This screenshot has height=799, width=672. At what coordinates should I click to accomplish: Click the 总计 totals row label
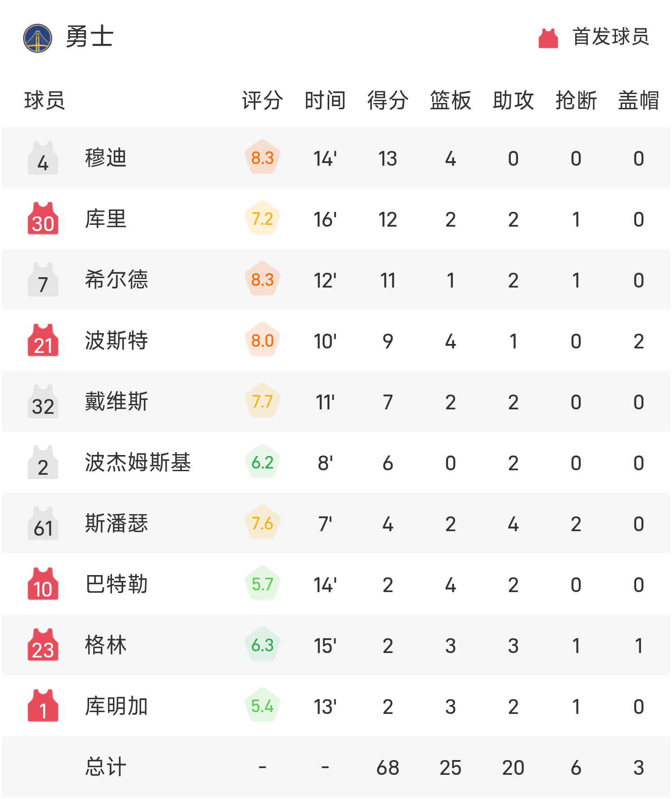[106, 767]
